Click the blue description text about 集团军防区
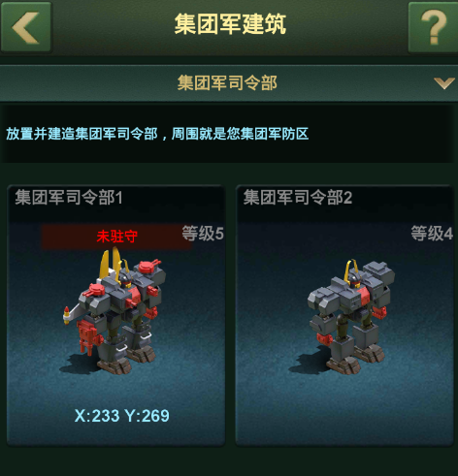Image resolution: width=458 pixels, height=476 pixels. click(x=157, y=134)
